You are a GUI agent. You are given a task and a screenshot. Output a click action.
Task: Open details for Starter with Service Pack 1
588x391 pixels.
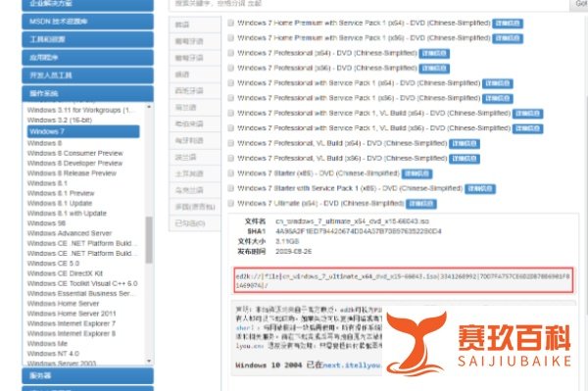pos(480,188)
